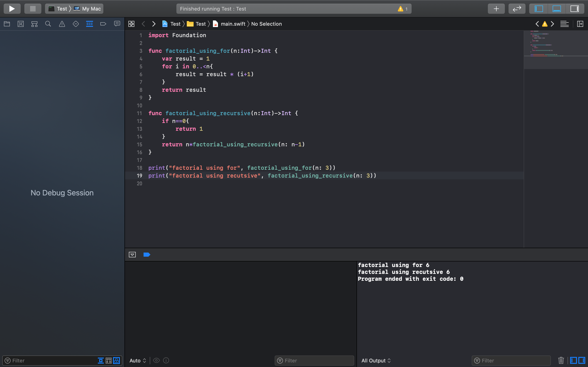
Task: Open the Issue navigator warning icon
Action: click(62, 24)
